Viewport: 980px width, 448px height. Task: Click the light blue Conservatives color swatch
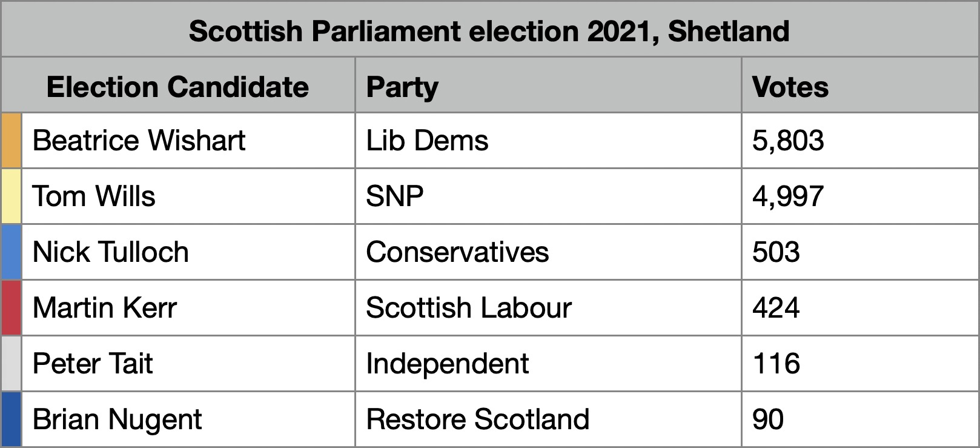pos(12,252)
